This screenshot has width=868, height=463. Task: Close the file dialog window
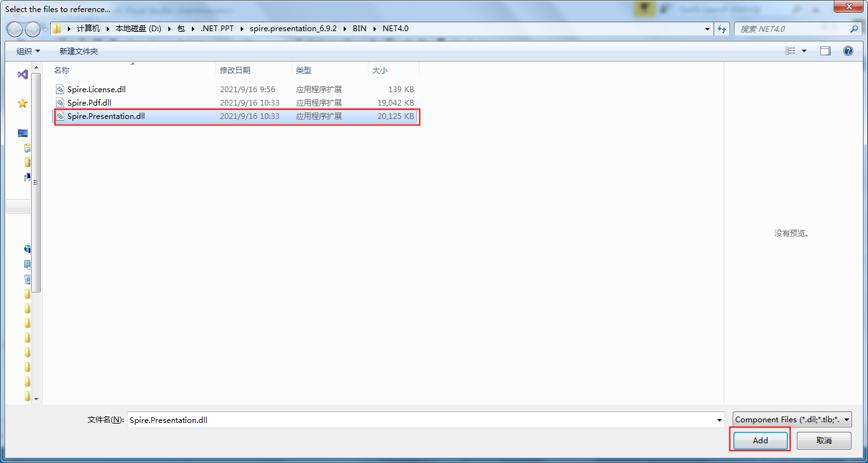[x=848, y=6]
